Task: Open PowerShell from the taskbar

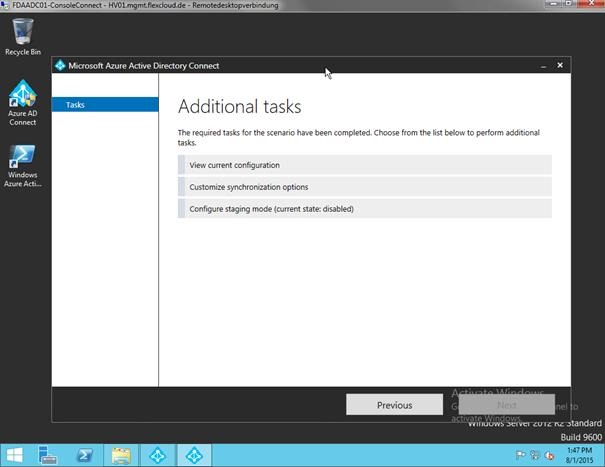Action: click(84, 455)
